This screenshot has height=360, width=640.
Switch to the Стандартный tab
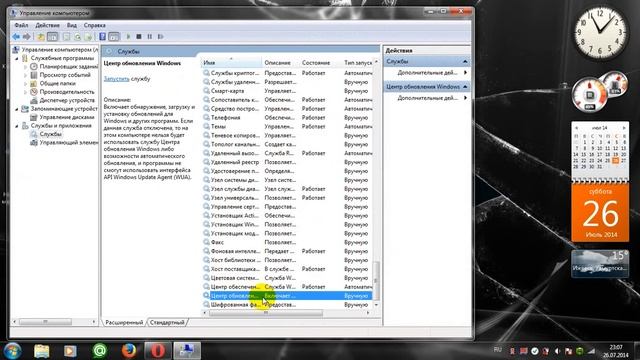coord(167,322)
